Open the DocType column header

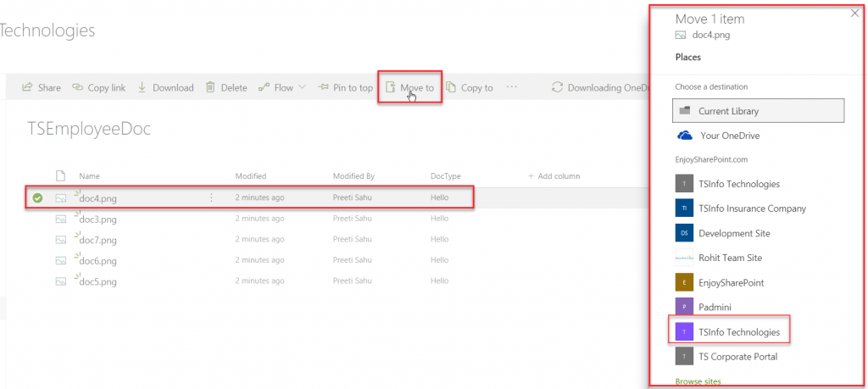[446, 176]
